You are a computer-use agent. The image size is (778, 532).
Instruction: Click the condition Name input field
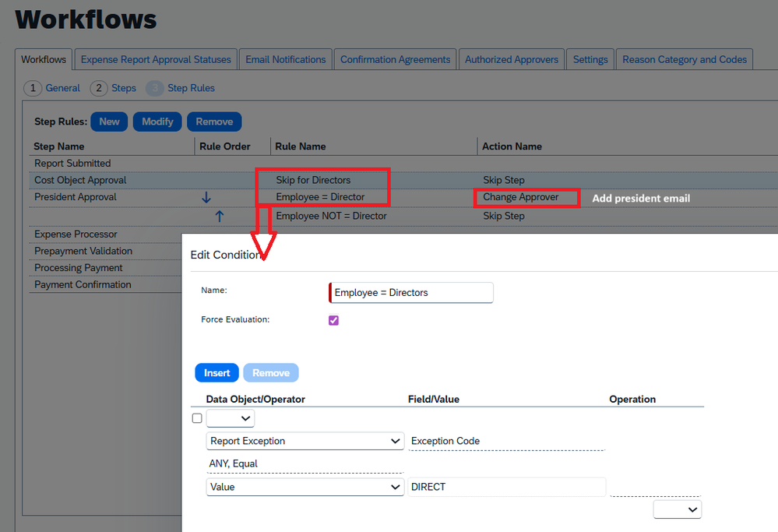(x=411, y=293)
